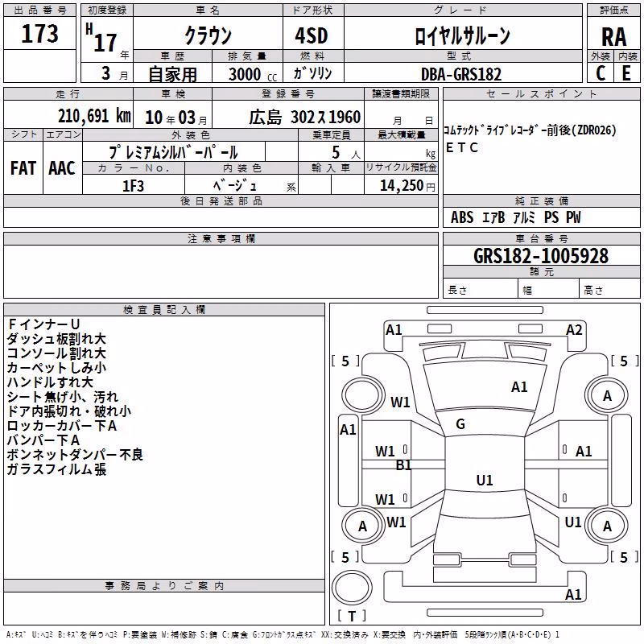Click the door shape value 4SD
Viewport: 644px width, 644px height.
(x=312, y=35)
